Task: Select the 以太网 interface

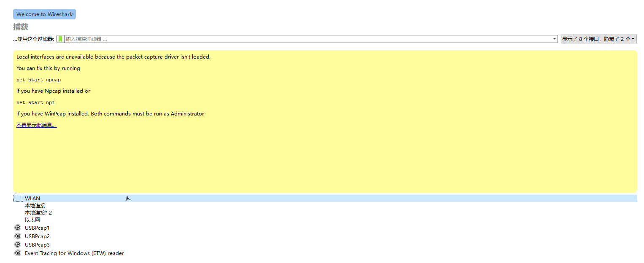Action: point(32,220)
